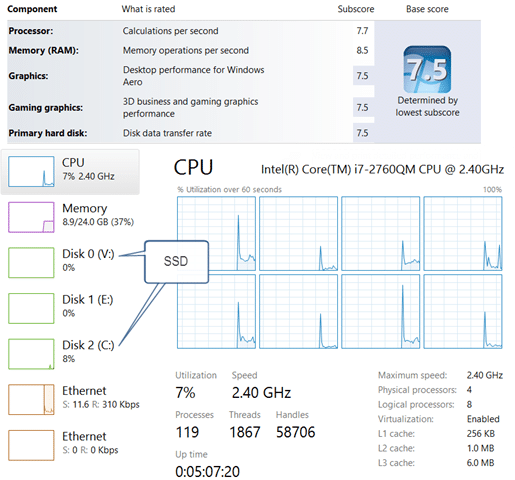
Task: Open the active Ethernet graph with traffic
Action: coord(31,400)
